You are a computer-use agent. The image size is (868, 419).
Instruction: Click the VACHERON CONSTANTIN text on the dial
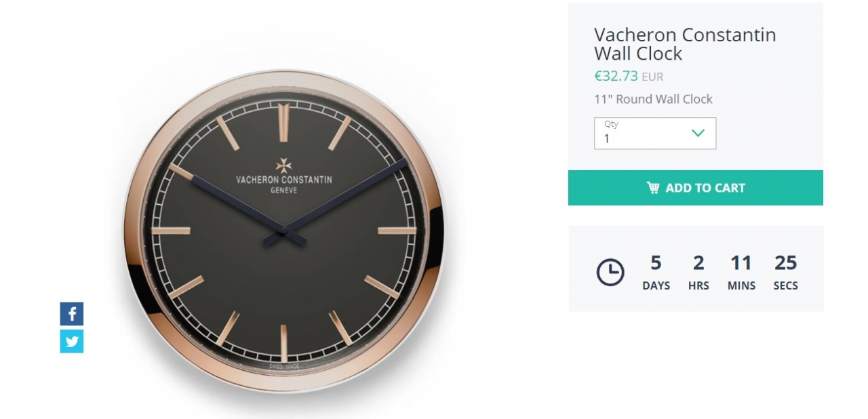pyautogui.click(x=284, y=180)
